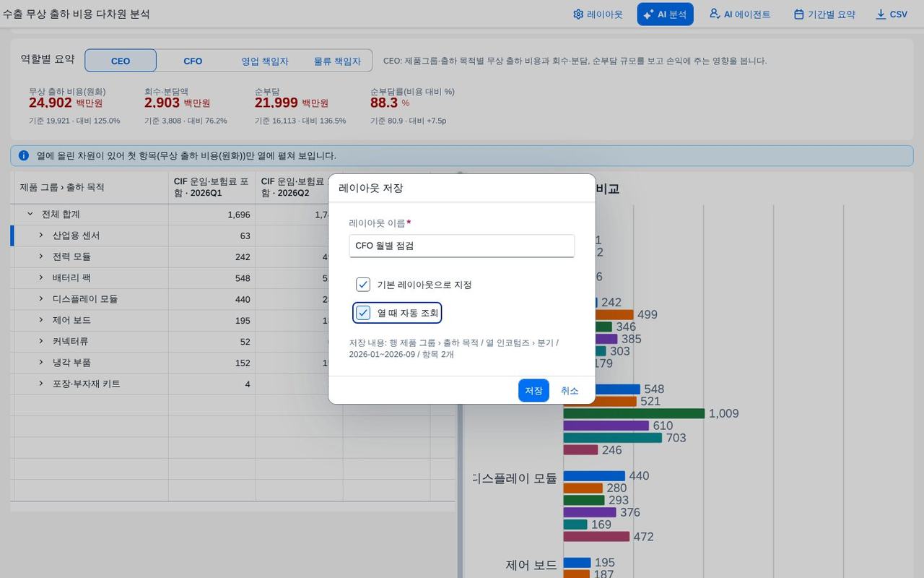Expand the 산업용 센서 row

coord(41,236)
